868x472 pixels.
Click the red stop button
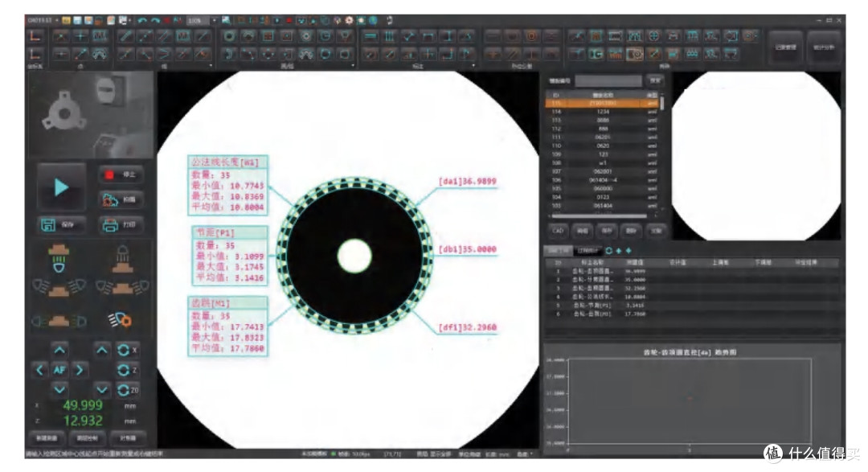click(121, 174)
